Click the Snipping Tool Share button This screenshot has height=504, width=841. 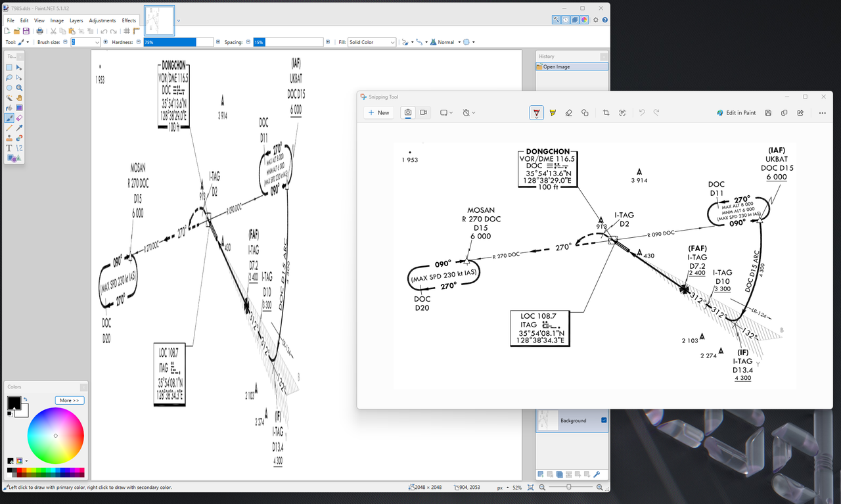pyautogui.click(x=800, y=112)
